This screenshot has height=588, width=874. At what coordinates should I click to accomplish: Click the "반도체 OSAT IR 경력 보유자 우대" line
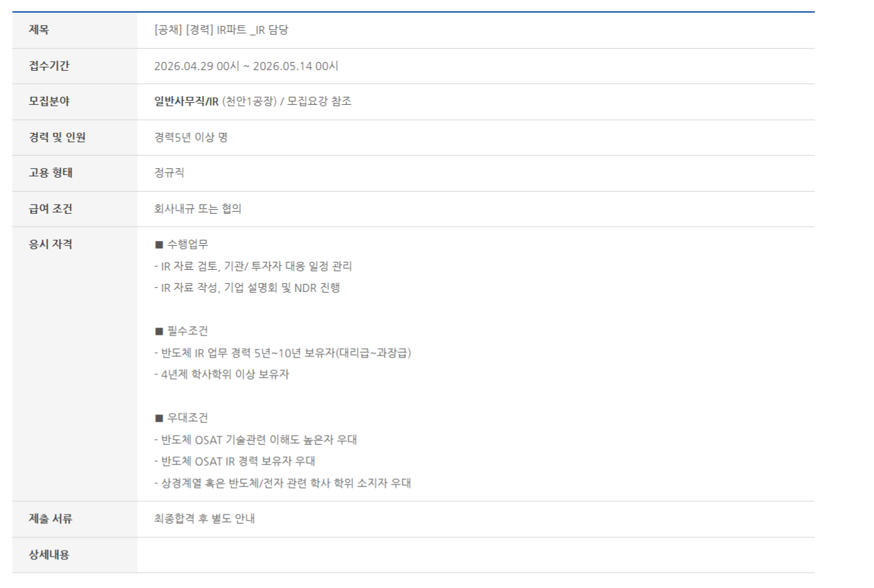click(x=234, y=462)
